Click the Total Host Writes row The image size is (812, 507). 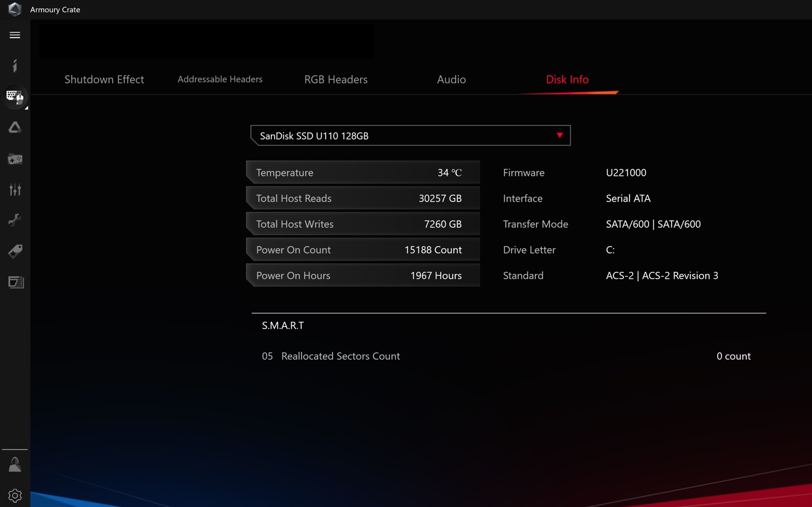point(363,224)
